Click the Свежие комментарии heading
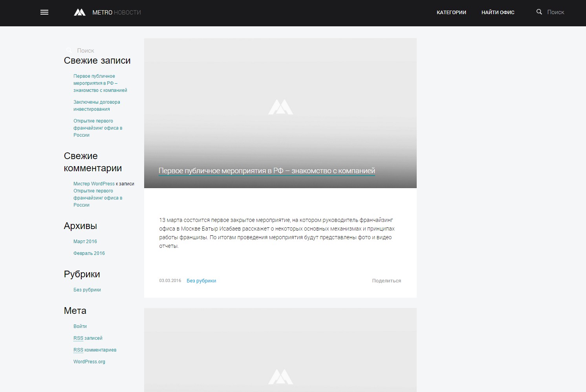The width and height of the screenshot is (586, 392). (x=93, y=162)
